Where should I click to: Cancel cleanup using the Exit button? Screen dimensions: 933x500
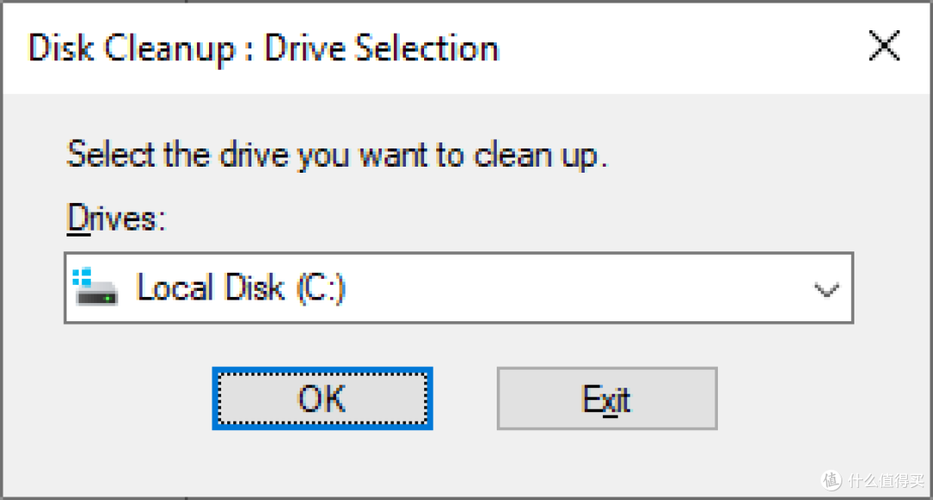(x=606, y=400)
